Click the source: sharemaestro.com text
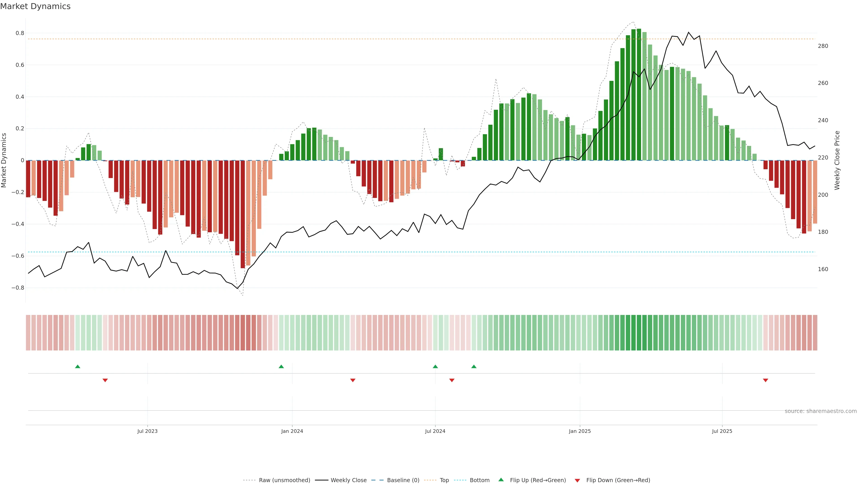Viewport: 868px width, 488px height. [821, 411]
